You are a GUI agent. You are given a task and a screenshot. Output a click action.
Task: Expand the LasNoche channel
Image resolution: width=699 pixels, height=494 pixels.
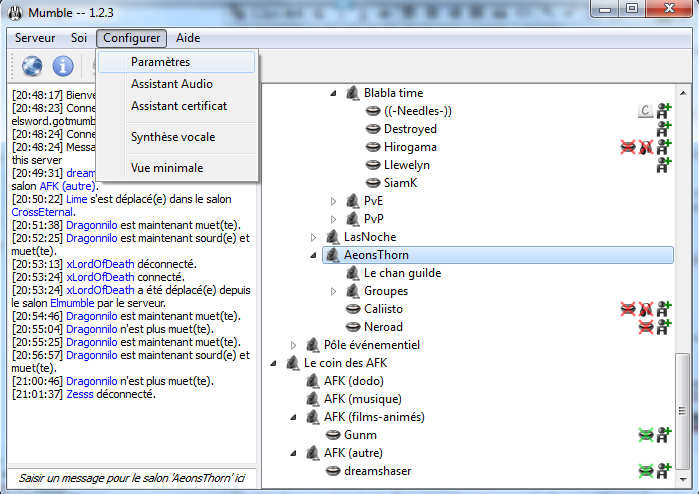point(313,237)
